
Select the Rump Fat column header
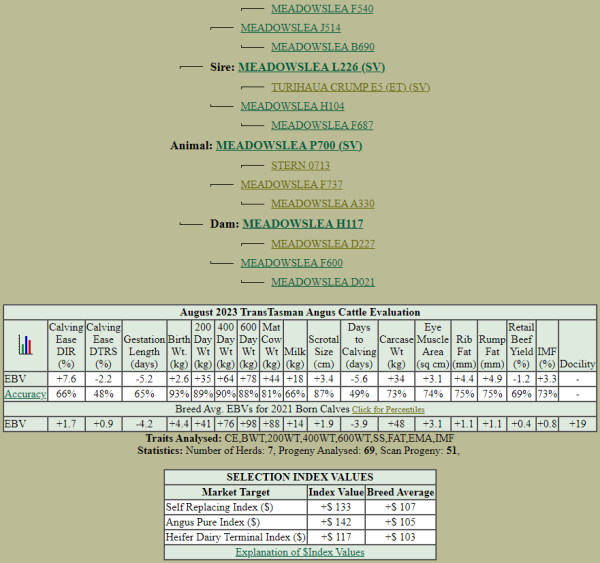click(x=492, y=346)
